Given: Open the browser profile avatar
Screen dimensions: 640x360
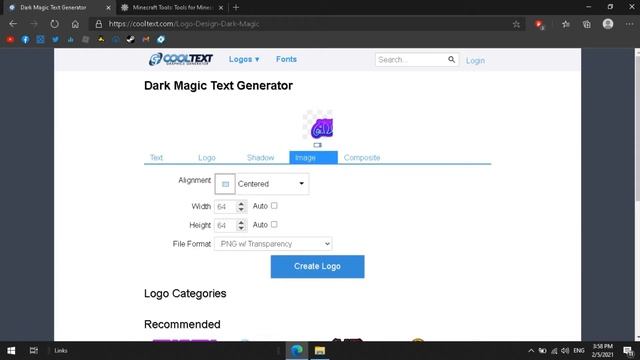Looking at the screenshot, I should (608, 24).
